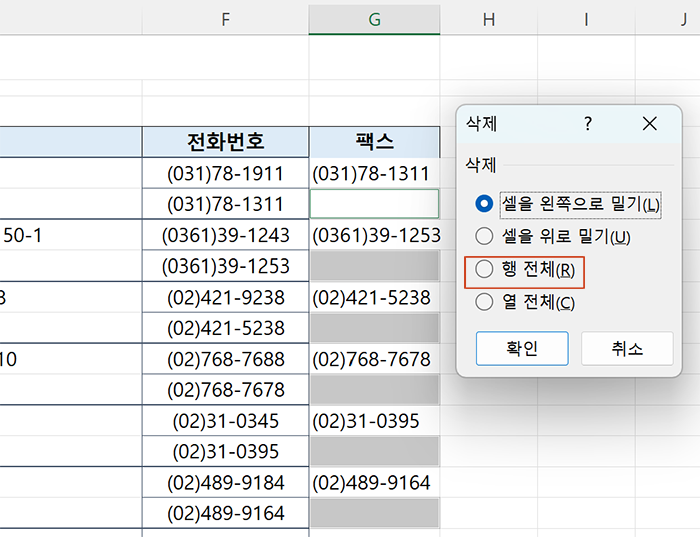Select cell with (031)78-1911
Viewport: 700px width, 537px height.
(225, 173)
